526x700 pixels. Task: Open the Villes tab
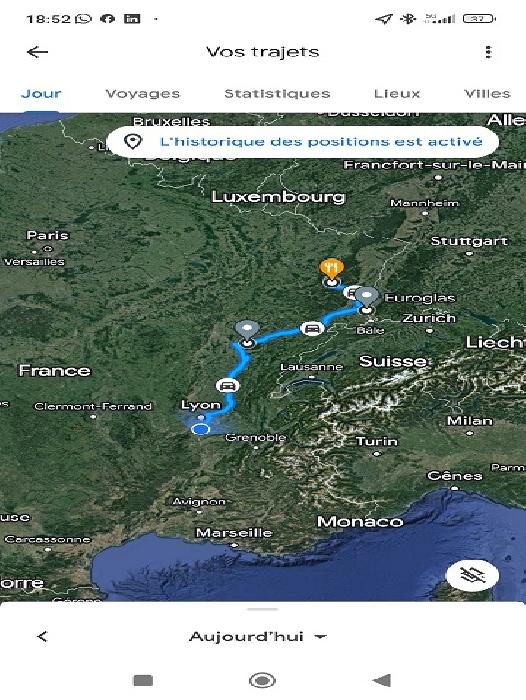point(488,94)
